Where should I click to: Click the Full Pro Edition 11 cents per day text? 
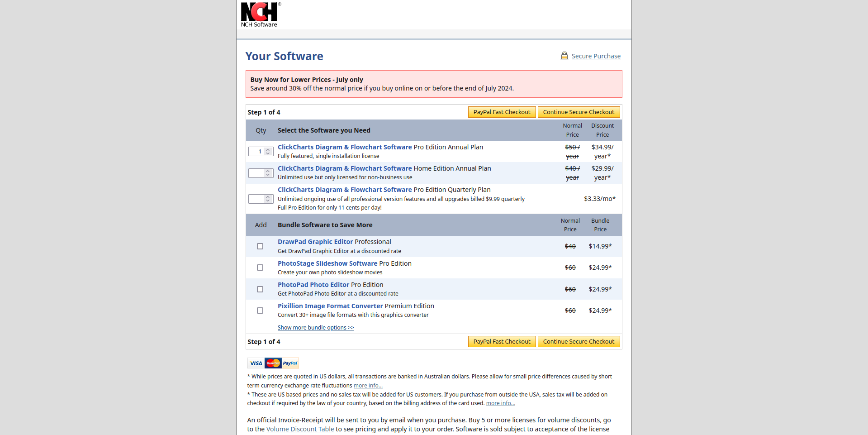330,208
